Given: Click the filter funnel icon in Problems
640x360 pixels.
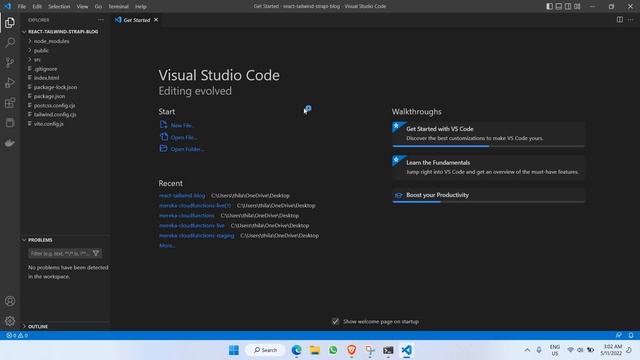Looking at the screenshot, I should [96, 253].
